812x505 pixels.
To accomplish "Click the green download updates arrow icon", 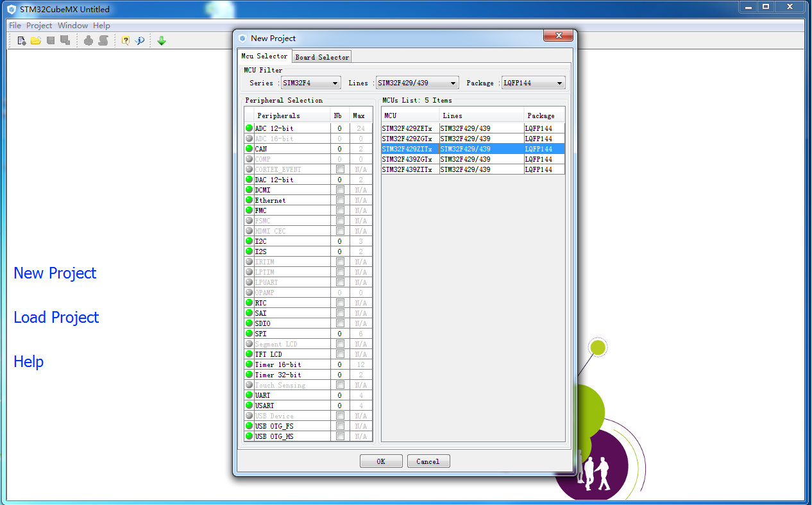I will [x=162, y=40].
